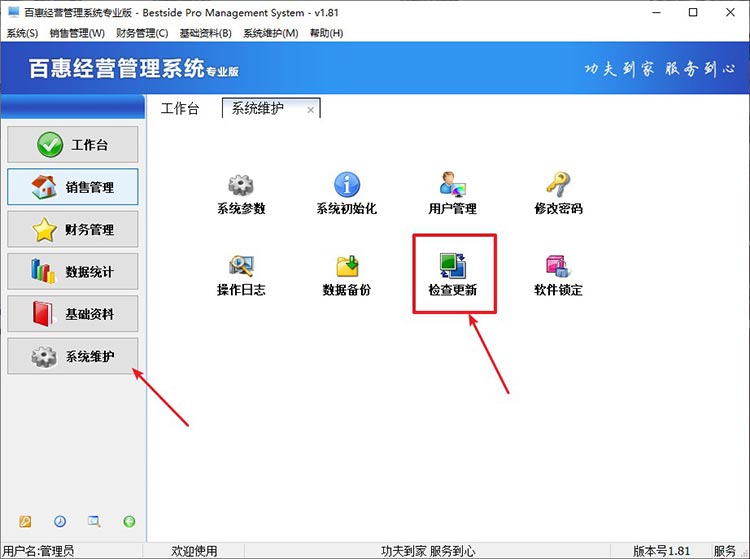Click 用户名:管理员 in status bar

[x=38, y=551]
